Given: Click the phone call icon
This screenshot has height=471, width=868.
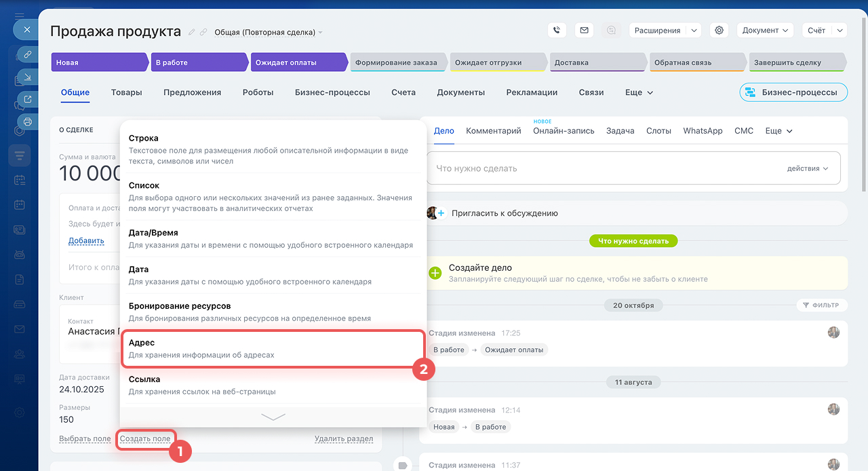Looking at the screenshot, I should pos(557,31).
